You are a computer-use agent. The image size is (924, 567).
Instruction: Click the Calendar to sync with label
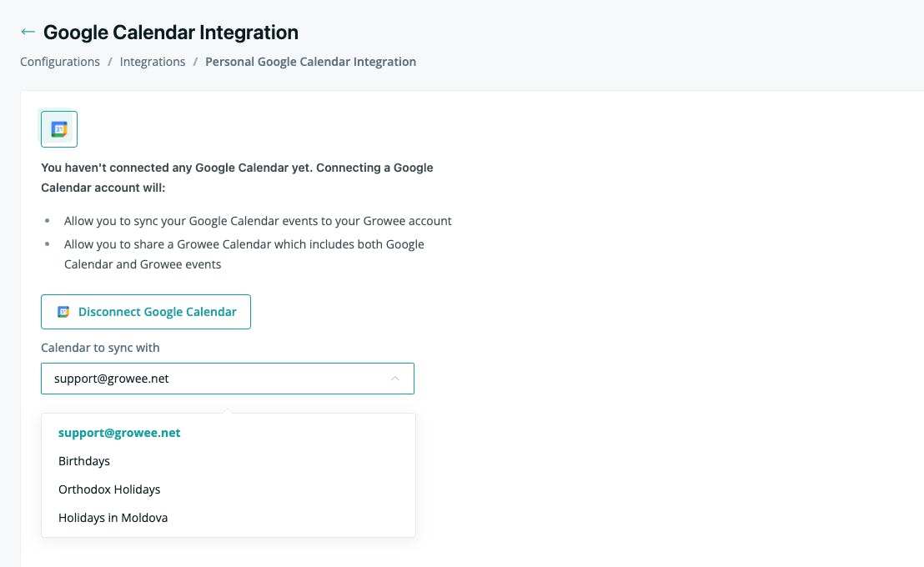pos(100,348)
